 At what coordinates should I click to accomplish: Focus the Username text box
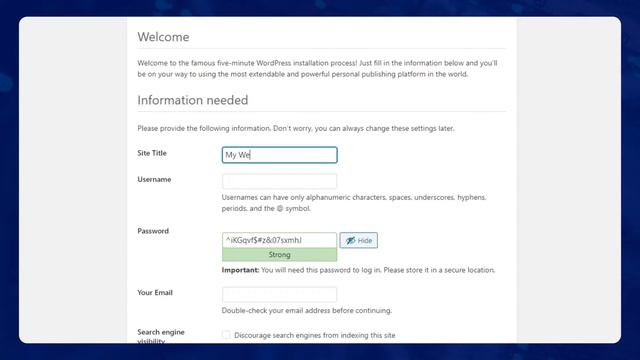(x=280, y=181)
